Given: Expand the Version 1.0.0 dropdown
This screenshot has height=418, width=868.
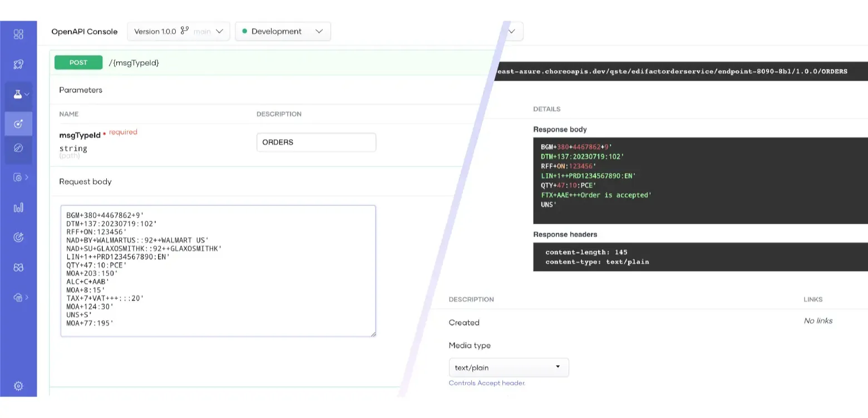Looking at the screenshot, I should click(178, 32).
